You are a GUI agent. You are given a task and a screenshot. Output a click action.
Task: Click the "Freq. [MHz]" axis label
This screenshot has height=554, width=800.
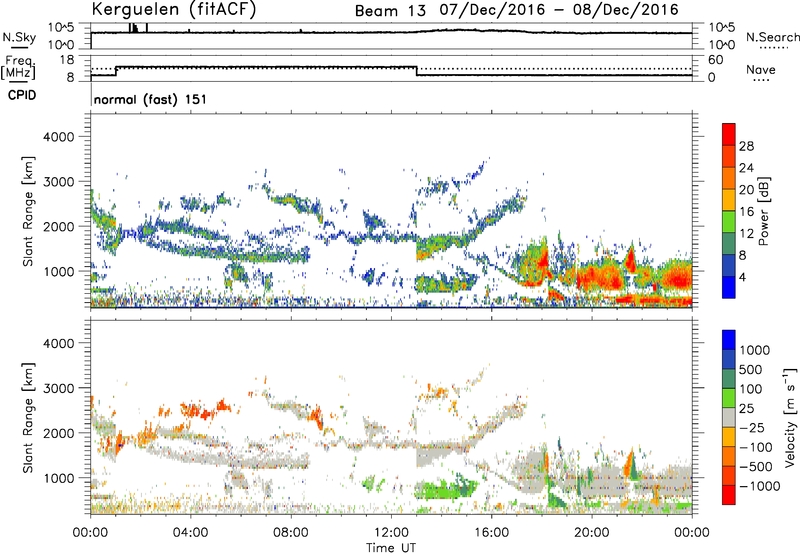[18, 67]
